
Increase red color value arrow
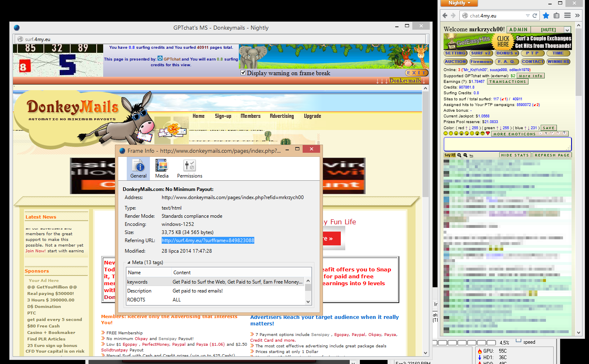[466, 128]
